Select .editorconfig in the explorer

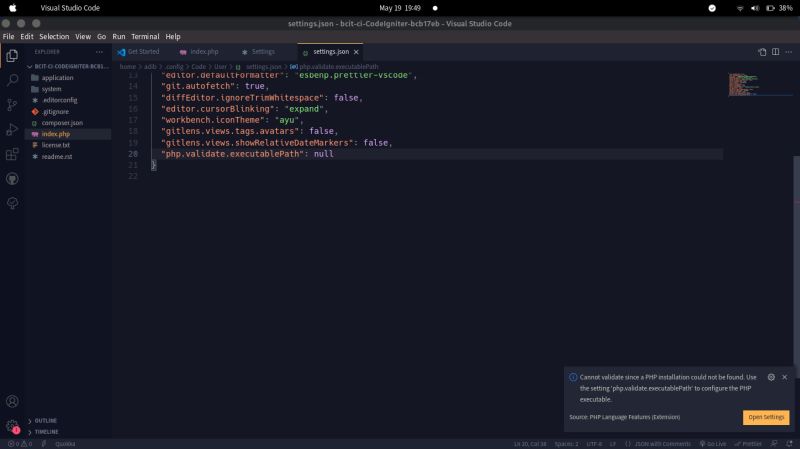[x=68, y=100]
